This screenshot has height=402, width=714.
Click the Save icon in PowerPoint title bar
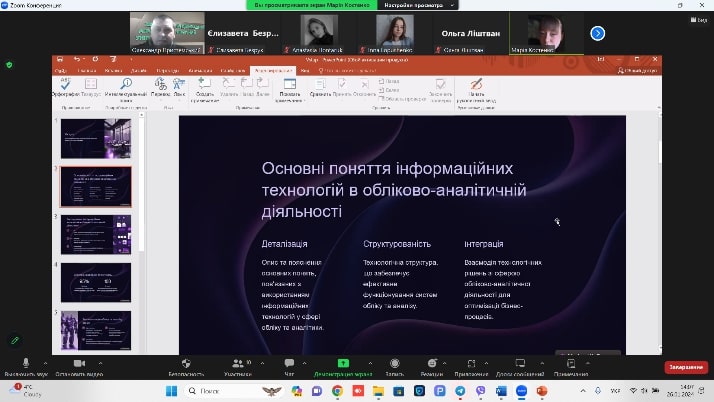[60, 59]
